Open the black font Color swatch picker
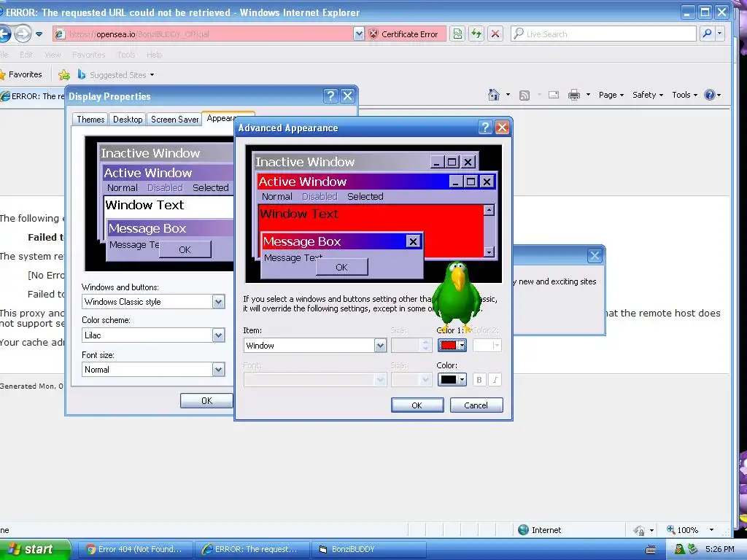Screen dimensions: 747x560 (452, 379)
